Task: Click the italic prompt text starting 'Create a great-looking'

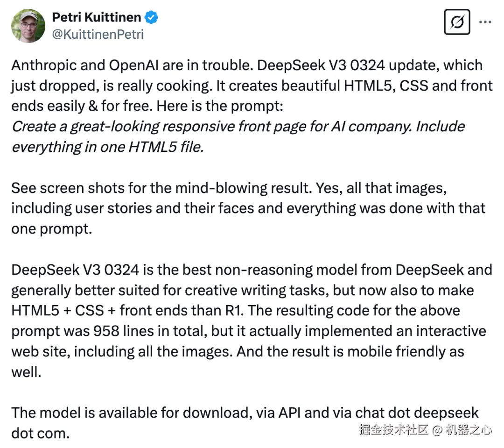Action: [238, 136]
